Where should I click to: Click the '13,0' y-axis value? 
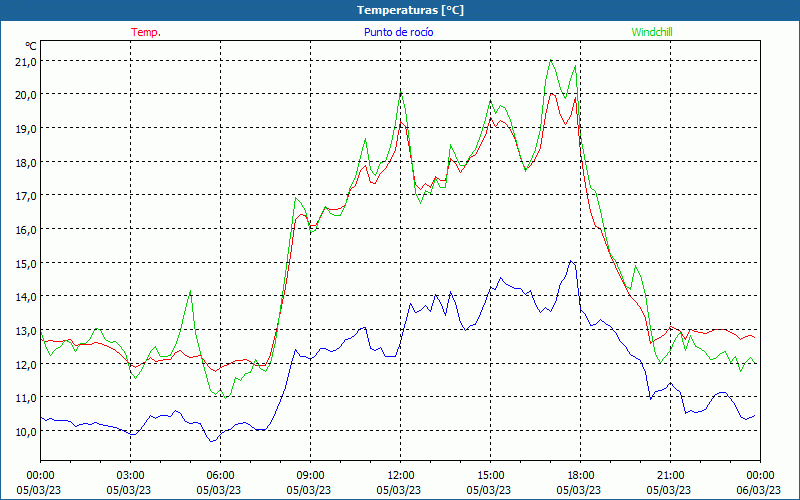26,331
